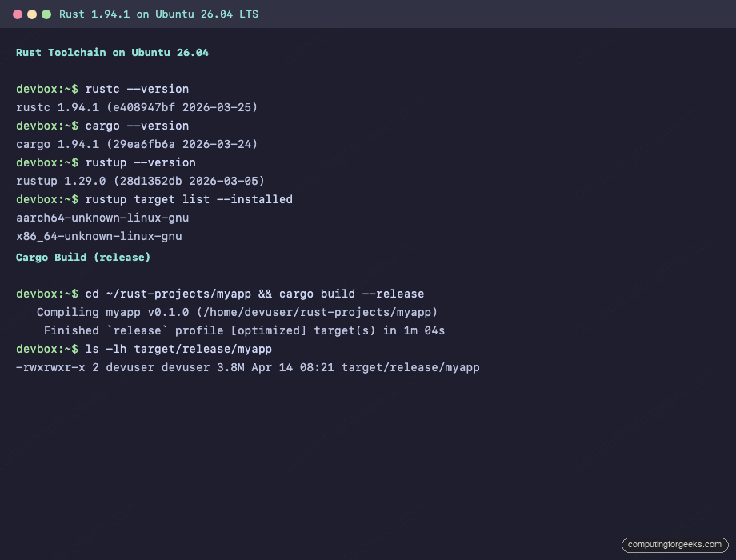The height and width of the screenshot is (560, 736).
Task: Click the 'Cargo Build (release)' section heading
Action: (x=82, y=257)
